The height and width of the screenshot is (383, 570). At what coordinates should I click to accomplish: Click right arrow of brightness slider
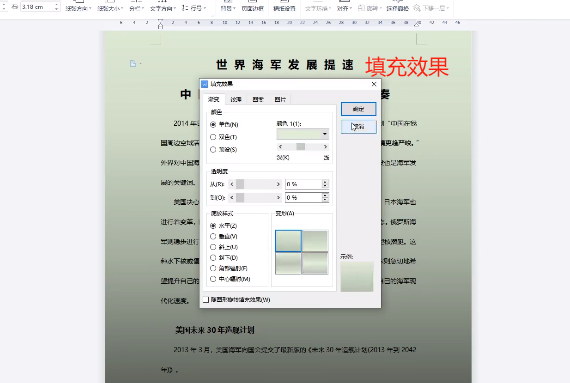coord(325,146)
